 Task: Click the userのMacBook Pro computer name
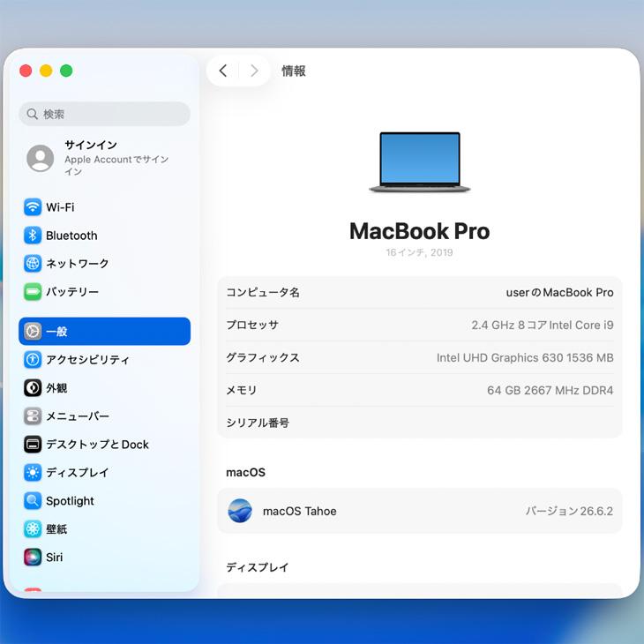tap(559, 292)
